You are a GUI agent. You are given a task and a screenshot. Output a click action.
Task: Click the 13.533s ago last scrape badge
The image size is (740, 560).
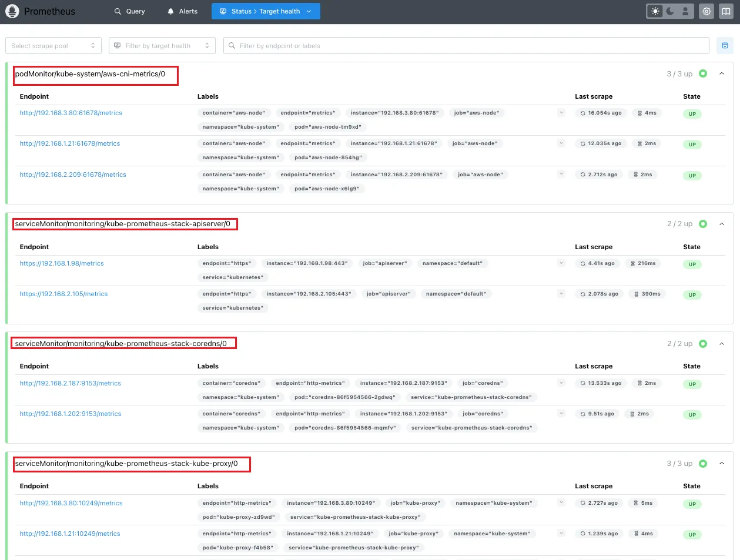coord(601,383)
